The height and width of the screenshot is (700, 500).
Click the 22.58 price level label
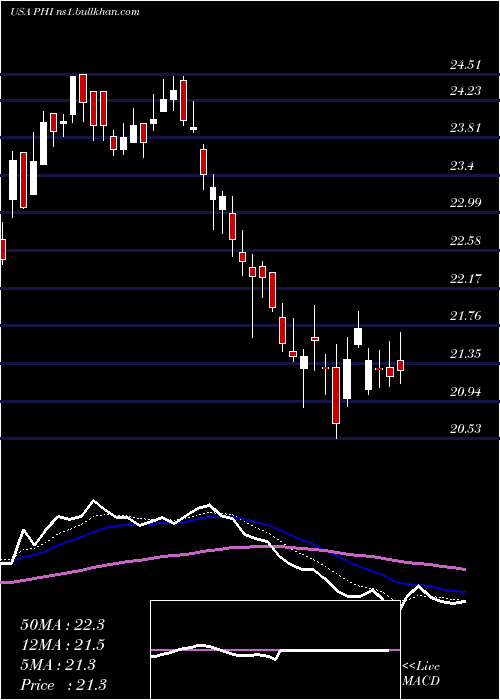pyautogui.click(x=465, y=242)
